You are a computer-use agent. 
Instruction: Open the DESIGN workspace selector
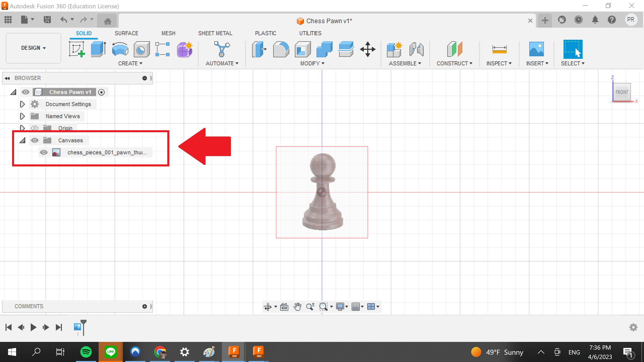(33, 48)
